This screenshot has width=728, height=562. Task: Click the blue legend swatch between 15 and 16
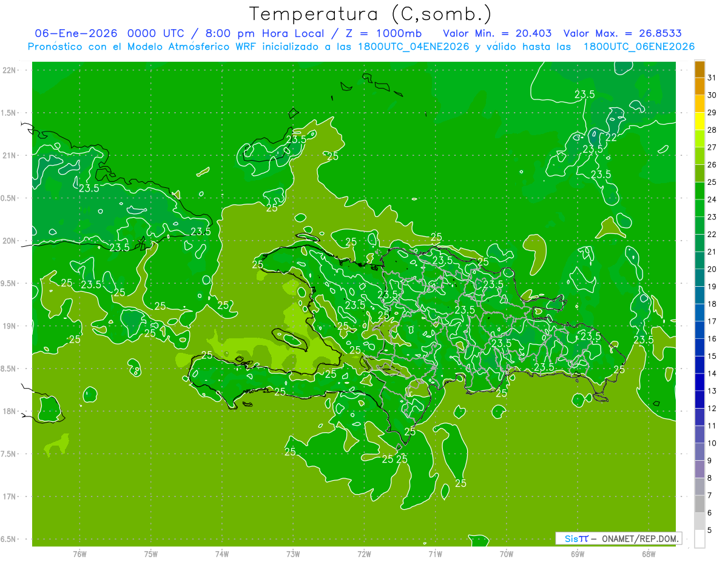[x=699, y=347]
